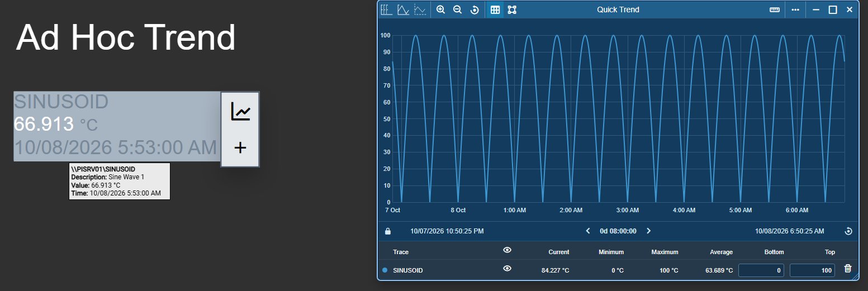Click the revert-to-now icon beside end time

coord(848,231)
